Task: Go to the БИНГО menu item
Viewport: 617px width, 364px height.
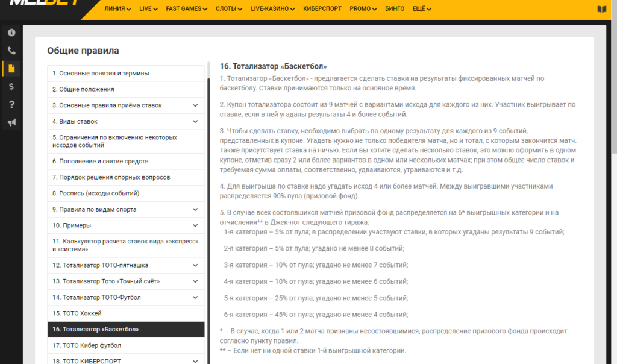Action: 395,8
